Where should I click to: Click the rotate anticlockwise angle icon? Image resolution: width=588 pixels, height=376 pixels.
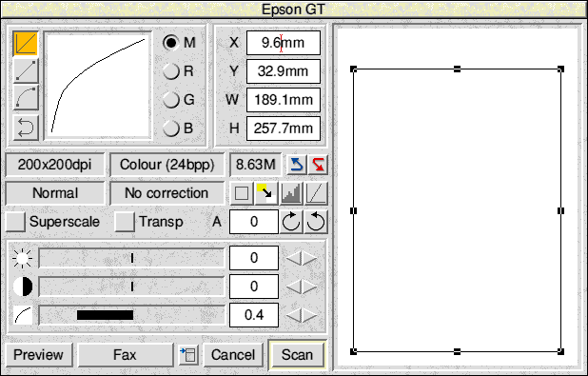pyautogui.click(x=316, y=222)
